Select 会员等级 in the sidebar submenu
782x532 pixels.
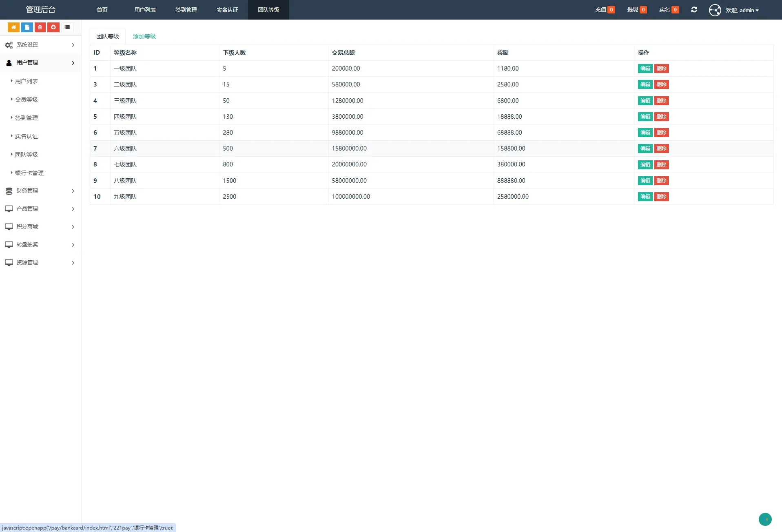27,100
